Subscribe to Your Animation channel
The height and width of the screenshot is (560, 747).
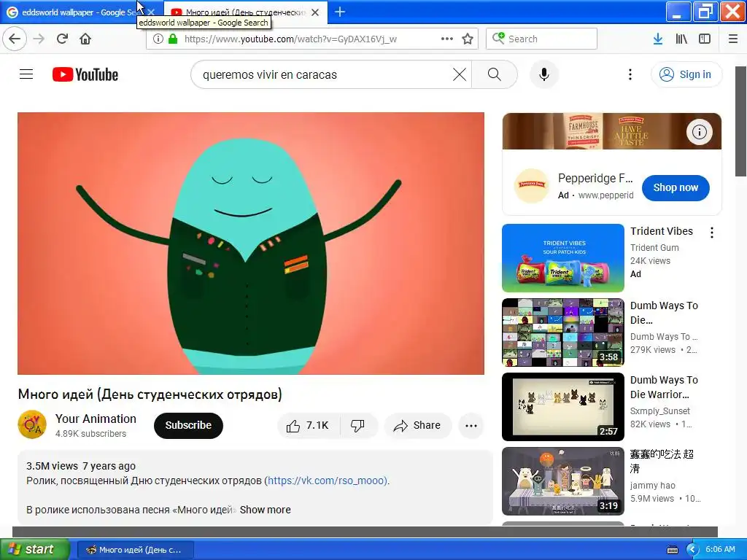click(x=188, y=425)
